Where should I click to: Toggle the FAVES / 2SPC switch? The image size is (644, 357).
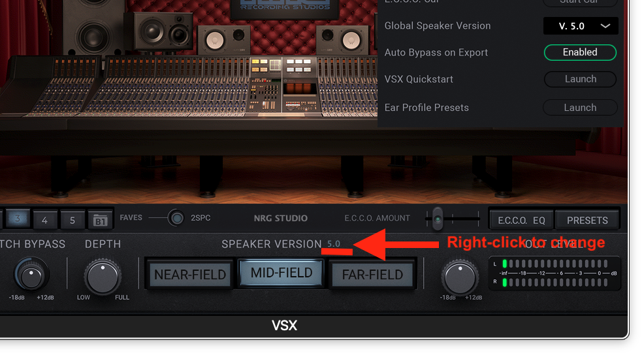tap(176, 218)
